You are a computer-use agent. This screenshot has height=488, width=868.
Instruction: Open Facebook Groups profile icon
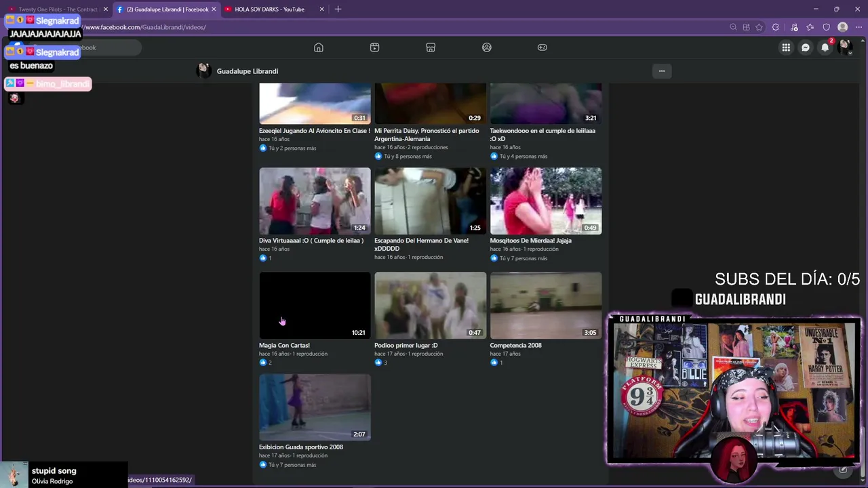[x=487, y=47]
